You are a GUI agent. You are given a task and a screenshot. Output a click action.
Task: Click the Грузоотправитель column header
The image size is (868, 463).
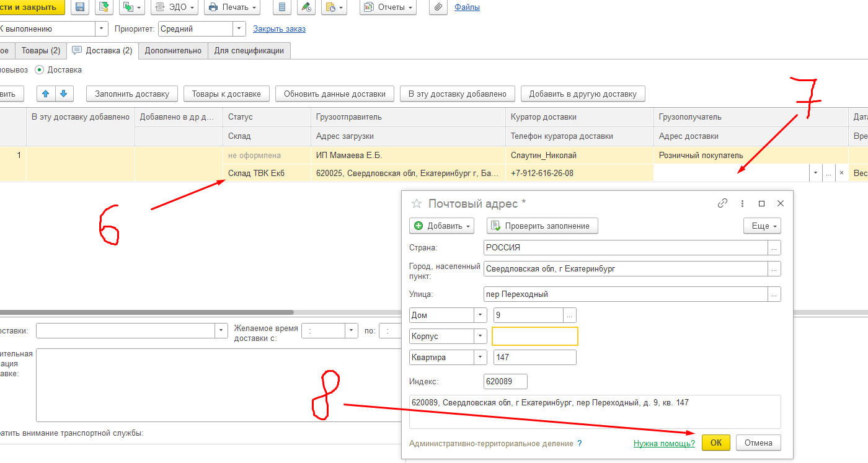pos(408,117)
